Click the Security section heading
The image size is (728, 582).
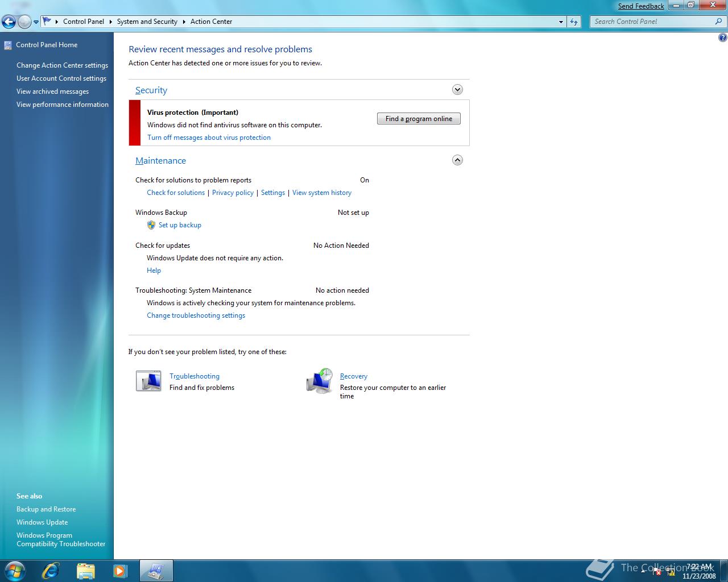pos(151,90)
